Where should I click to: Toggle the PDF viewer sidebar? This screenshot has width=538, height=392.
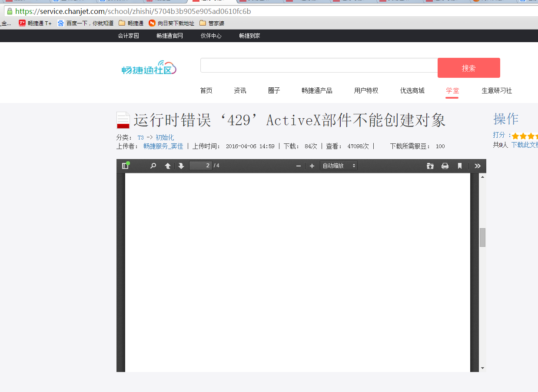[x=126, y=166]
